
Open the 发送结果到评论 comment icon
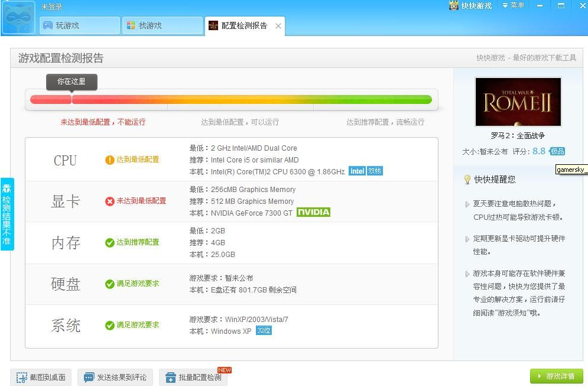[x=89, y=376]
